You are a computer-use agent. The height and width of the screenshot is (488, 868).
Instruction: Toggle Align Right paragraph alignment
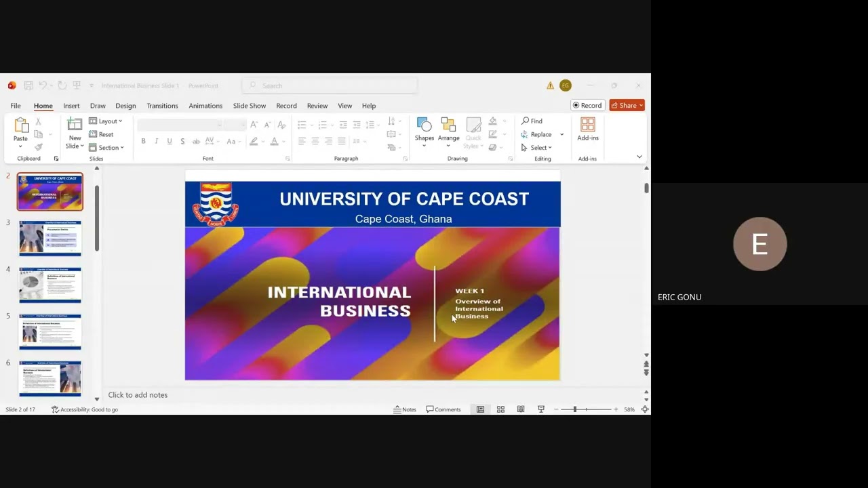coord(328,141)
